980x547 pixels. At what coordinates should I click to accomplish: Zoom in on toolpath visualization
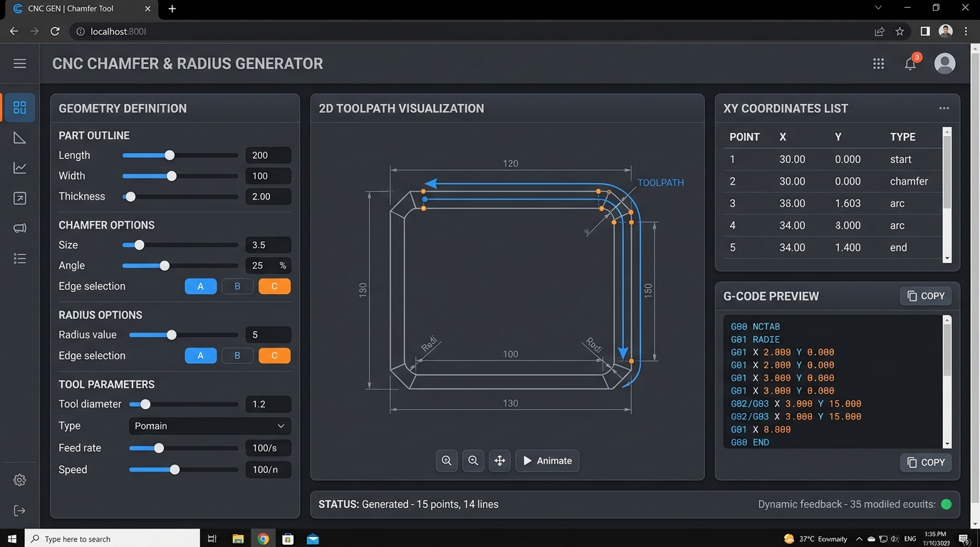point(447,461)
